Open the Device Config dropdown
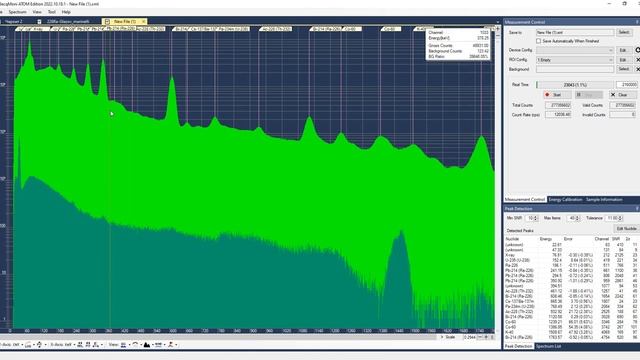 [575, 50]
